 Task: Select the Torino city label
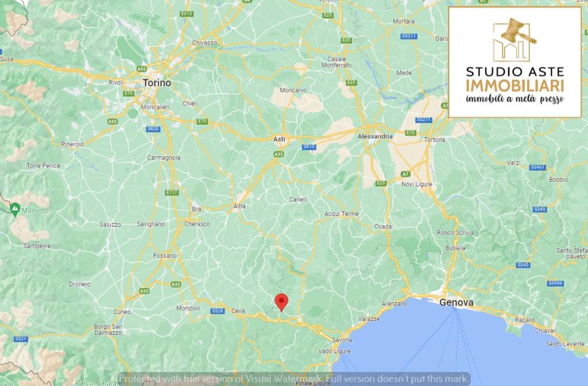157,83
